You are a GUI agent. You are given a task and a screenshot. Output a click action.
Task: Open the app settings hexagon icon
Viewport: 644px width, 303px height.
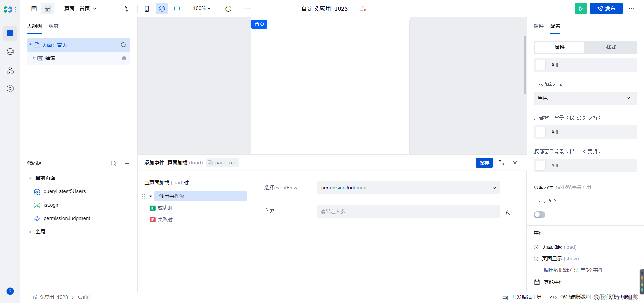pos(10,88)
